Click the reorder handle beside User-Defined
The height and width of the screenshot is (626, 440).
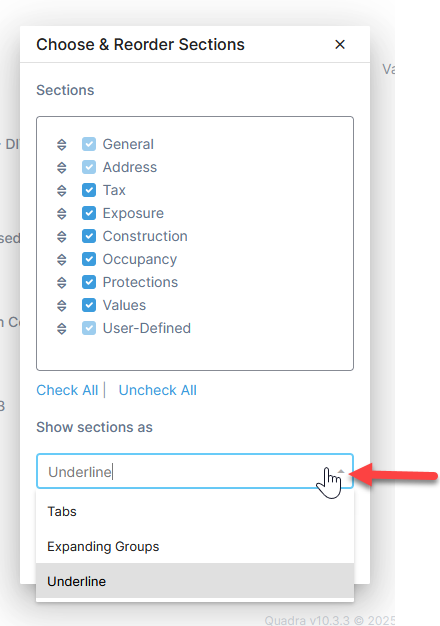[61, 329]
